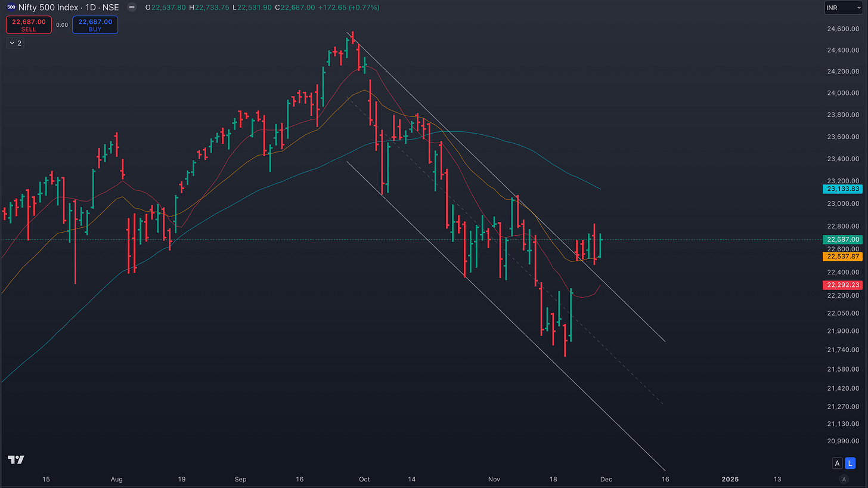Toggle the square A auto-scale button
The height and width of the screenshot is (488, 868).
point(837,463)
